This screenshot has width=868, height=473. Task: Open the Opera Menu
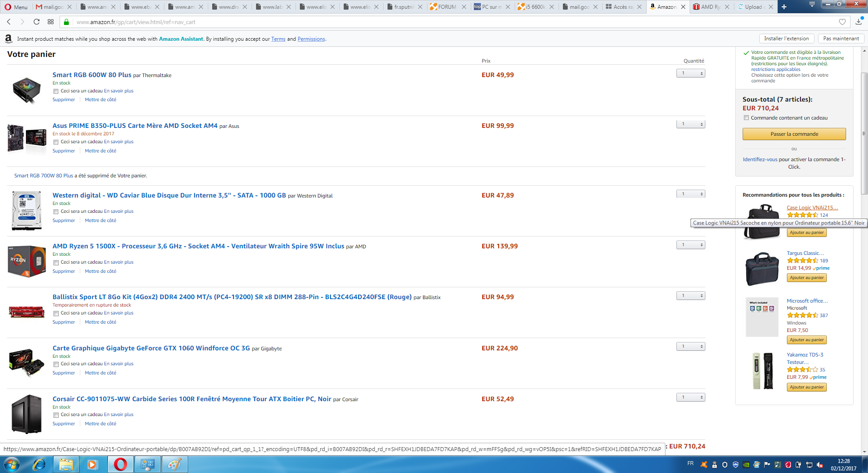[x=16, y=7]
